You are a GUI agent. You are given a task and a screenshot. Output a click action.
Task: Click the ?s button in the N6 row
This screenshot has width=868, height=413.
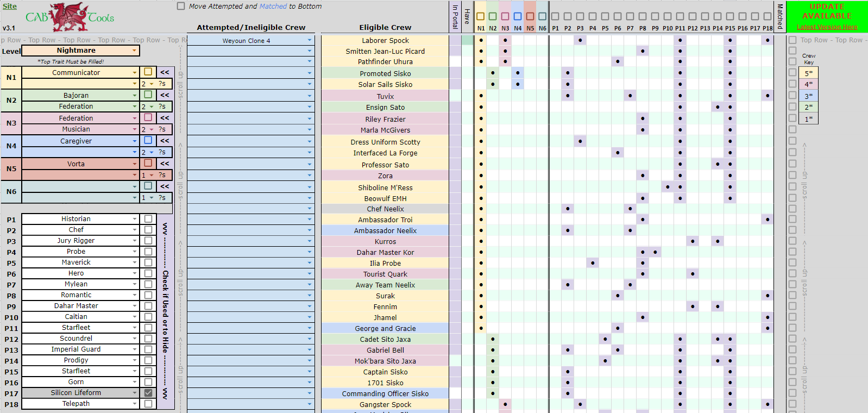tap(162, 198)
